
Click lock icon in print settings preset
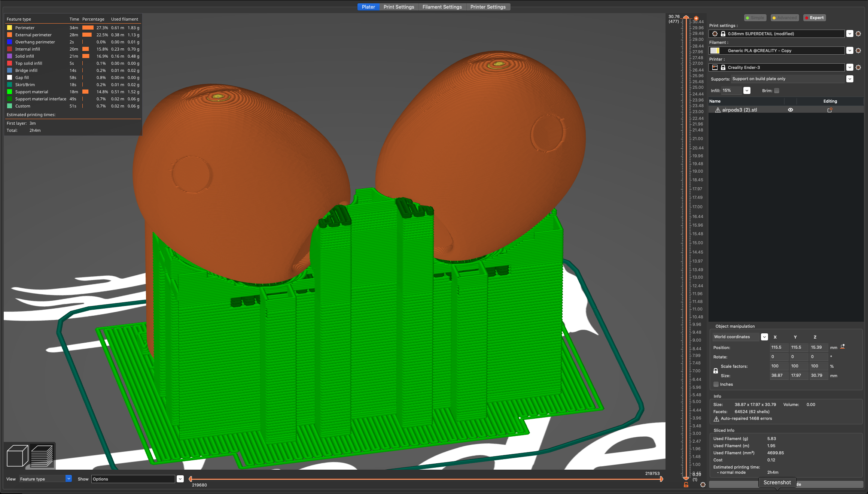[723, 34]
